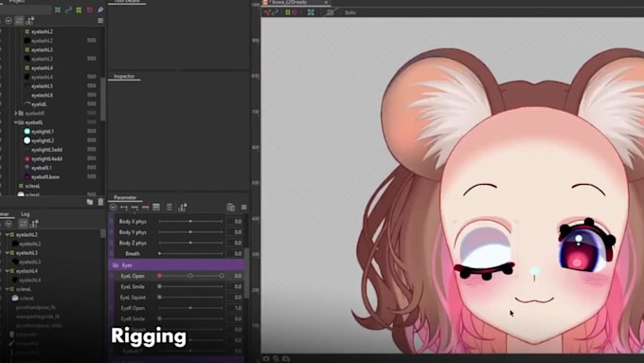Click the Body X phys slider

(x=190, y=221)
